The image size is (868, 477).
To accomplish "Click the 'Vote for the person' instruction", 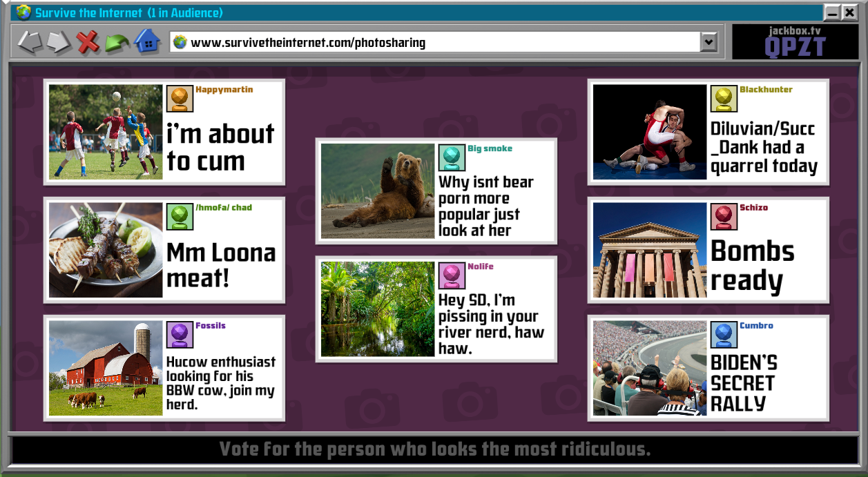I will [x=435, y=450].
